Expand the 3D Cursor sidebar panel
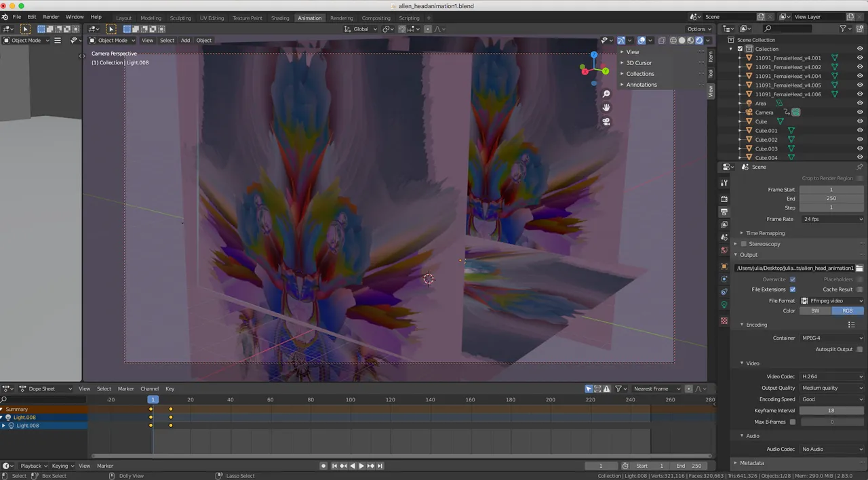868x480 pixels. (639, 63)
